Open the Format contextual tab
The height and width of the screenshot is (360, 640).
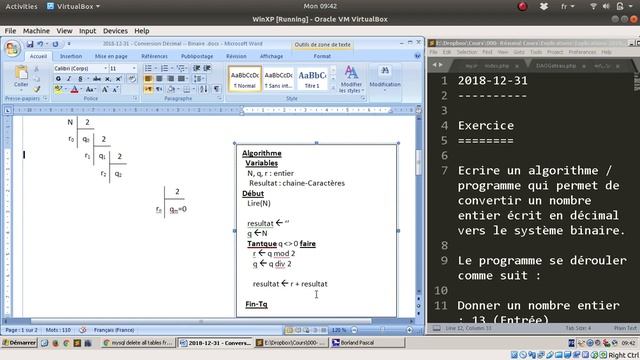(322, 56)
